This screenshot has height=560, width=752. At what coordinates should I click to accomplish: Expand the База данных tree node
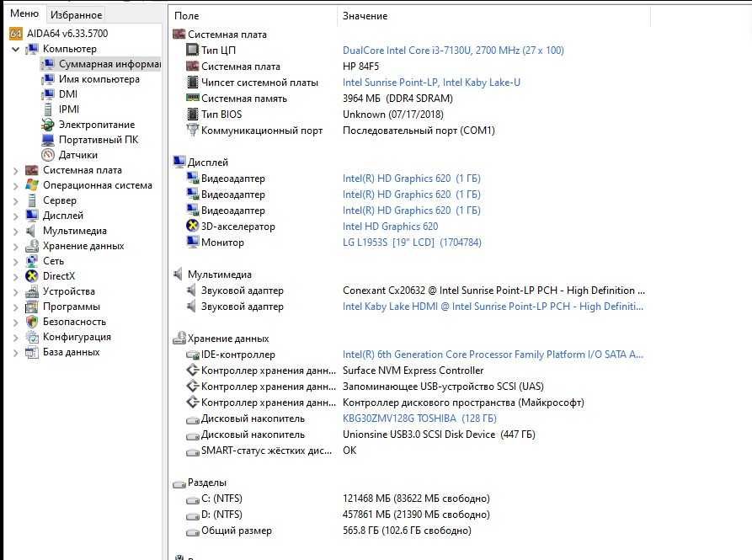[x=15, y=353]
